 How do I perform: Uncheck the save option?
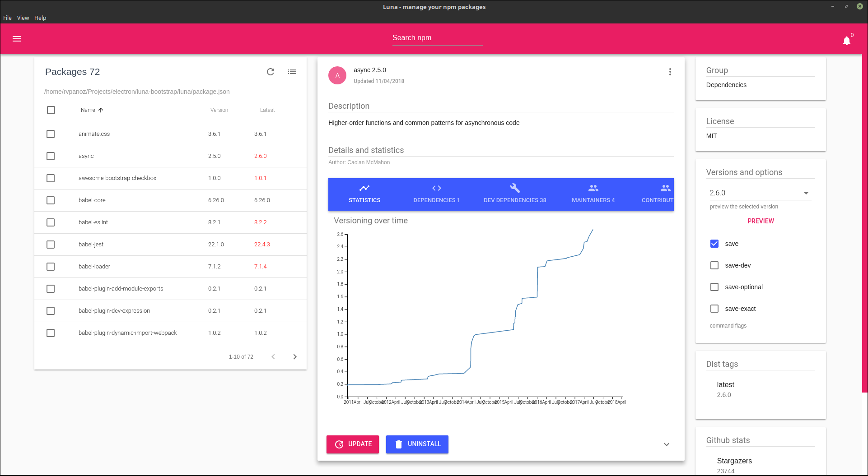click(714, 244)
